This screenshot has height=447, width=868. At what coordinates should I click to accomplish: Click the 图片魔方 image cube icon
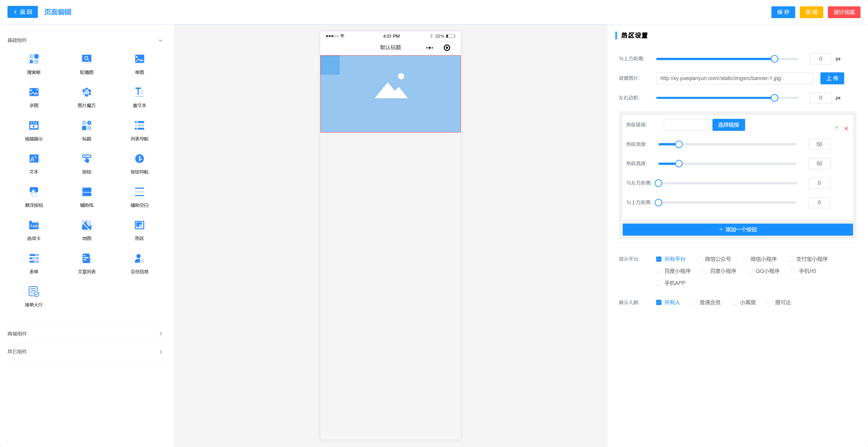pyautogui.click(x=87, y=92)
